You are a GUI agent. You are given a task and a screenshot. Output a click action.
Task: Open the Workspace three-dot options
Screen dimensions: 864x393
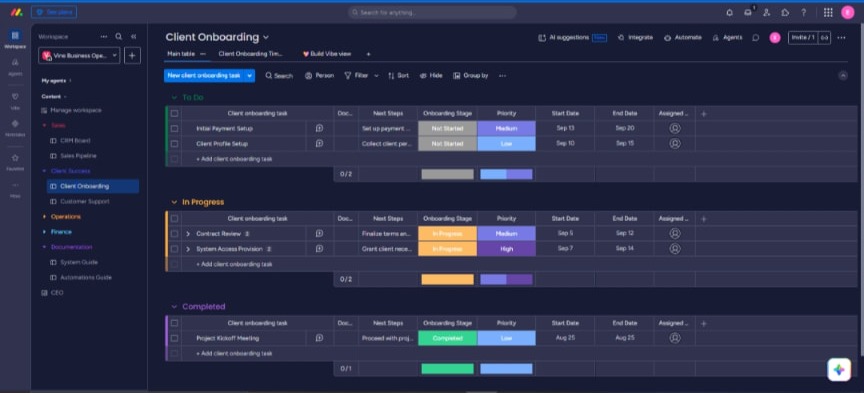104,36
